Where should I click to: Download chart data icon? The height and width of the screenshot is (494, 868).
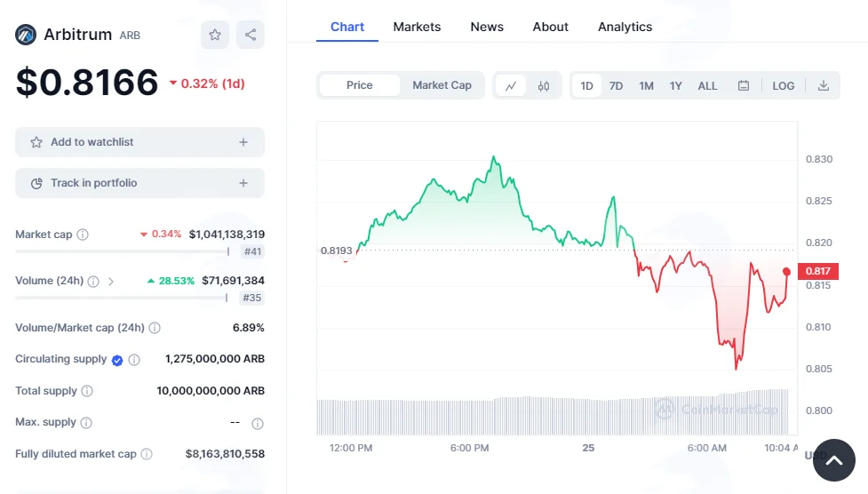(x=824, y=86)
